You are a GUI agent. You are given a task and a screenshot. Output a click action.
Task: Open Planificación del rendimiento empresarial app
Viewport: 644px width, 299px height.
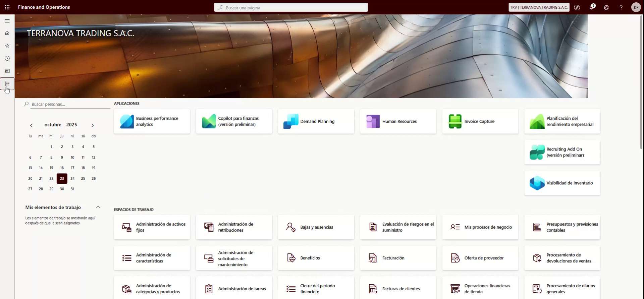click(x=562, y=121)
